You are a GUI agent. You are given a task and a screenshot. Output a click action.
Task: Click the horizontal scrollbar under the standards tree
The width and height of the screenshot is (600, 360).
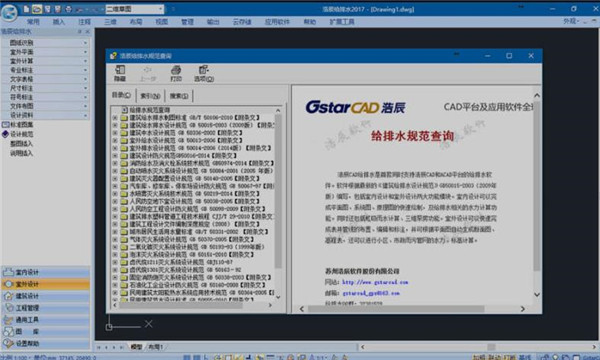pos(181,305)
